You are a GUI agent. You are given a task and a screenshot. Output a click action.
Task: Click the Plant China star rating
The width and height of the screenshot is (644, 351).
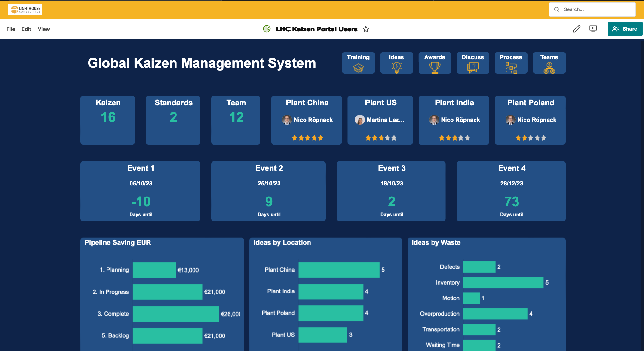coord(307,138)
